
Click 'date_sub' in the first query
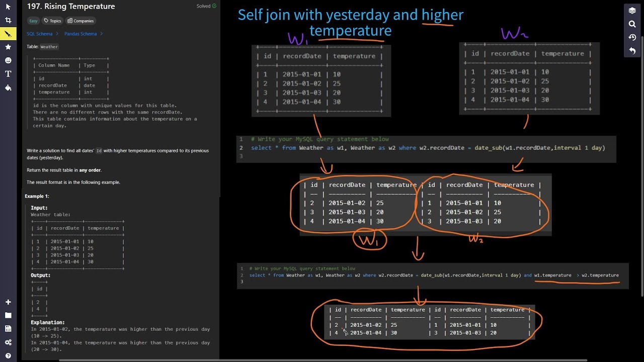(489, 148)
